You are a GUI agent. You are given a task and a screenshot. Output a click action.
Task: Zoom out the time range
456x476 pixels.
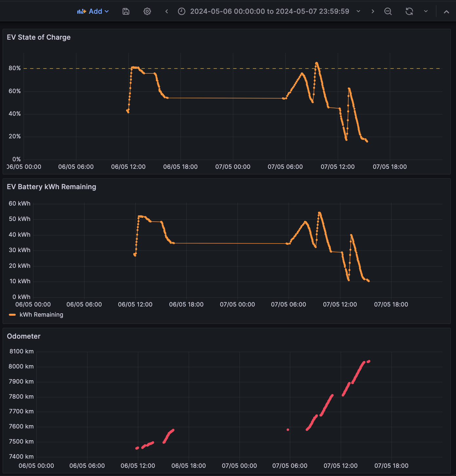388,11
